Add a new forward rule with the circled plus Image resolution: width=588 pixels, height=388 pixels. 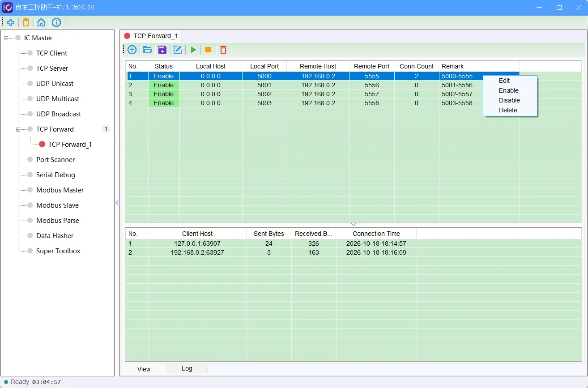132,50
